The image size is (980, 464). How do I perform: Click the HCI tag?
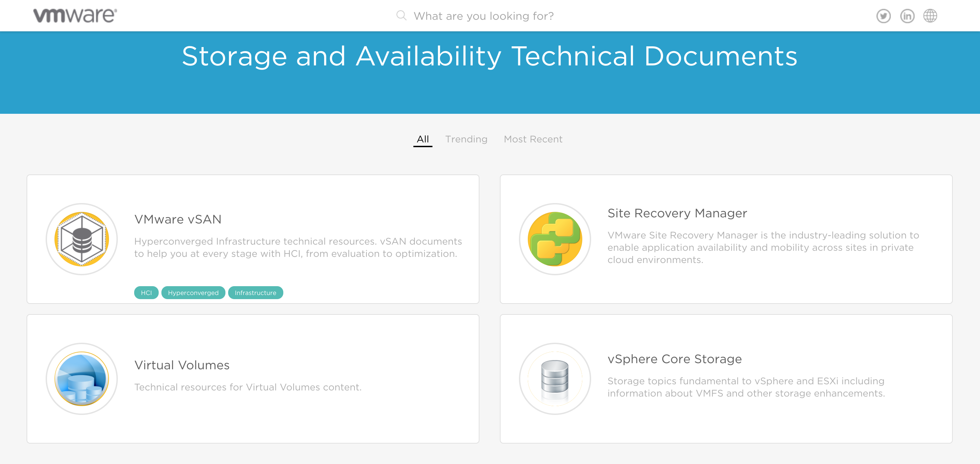pos(146,293)
